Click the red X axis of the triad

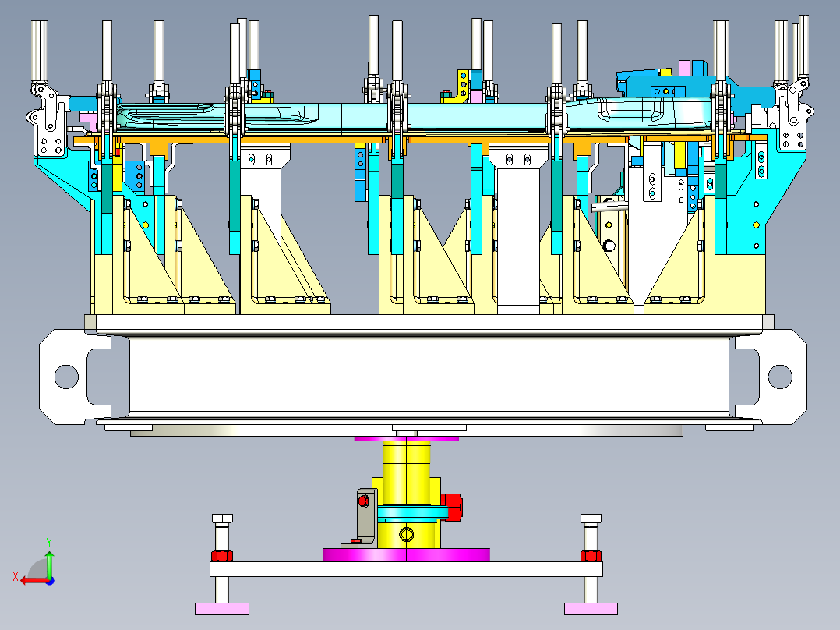(x=34, y=581)
